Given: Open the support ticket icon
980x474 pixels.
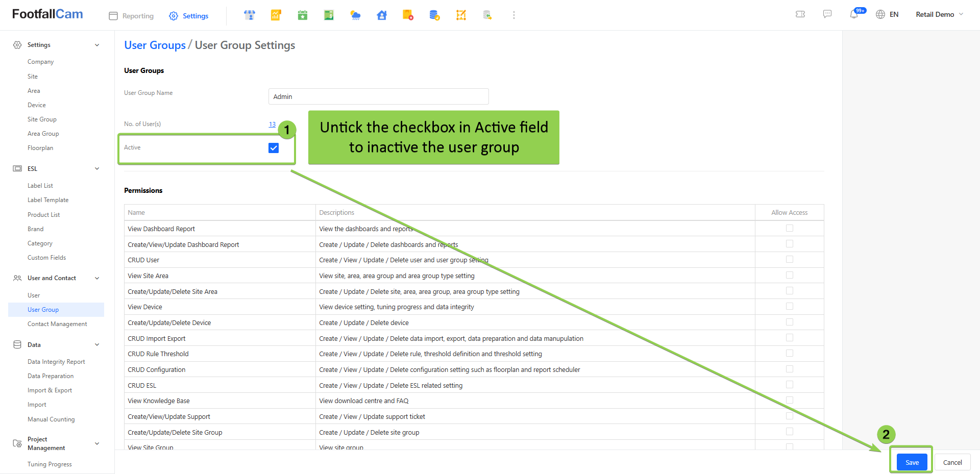Looking at the screenshot, I should [x=800, y=14].
